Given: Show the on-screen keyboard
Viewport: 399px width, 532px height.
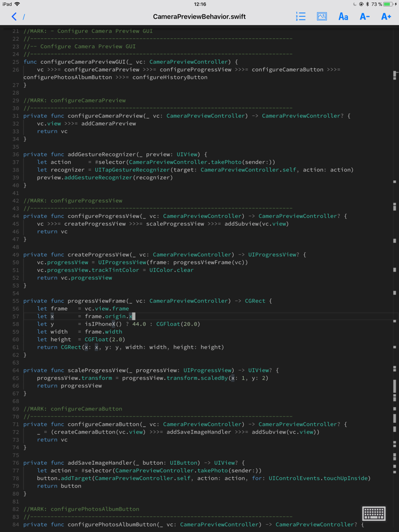Looking at the screenshot, I should tap(374, 514).
